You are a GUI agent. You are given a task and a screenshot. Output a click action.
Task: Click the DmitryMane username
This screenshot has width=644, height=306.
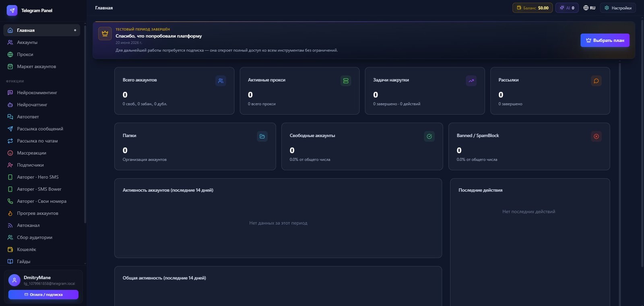coord(37,277)
